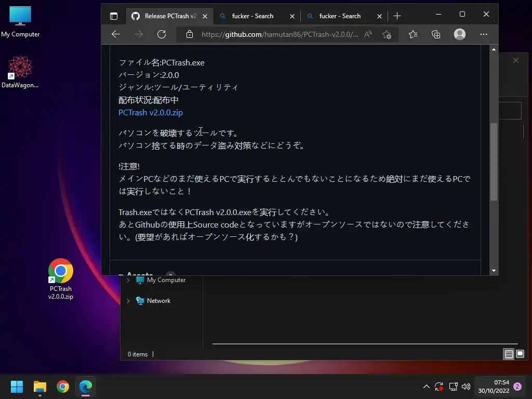Open PCTrash v2.0.0.zip desktop shortcut
This screenshot has height=399, width=532.
(x=60, y=279)
